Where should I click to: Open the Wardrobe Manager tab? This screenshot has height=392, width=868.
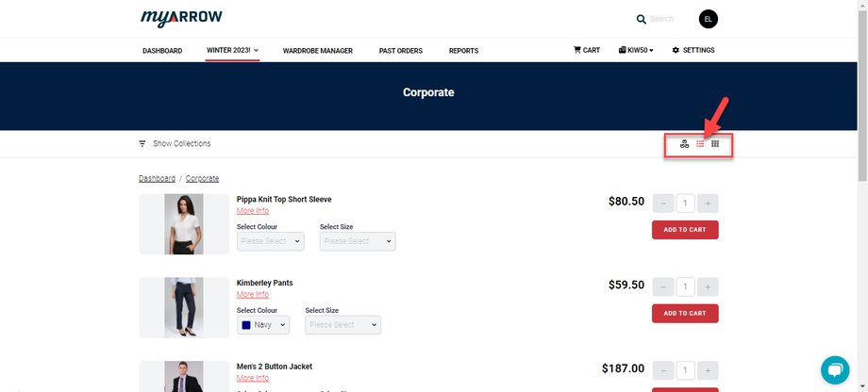coord(317,51)
